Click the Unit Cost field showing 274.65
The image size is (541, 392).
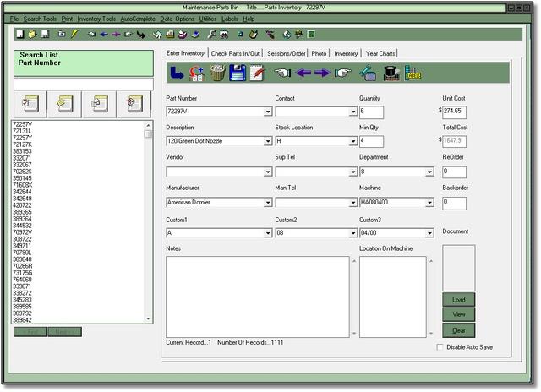454,112
